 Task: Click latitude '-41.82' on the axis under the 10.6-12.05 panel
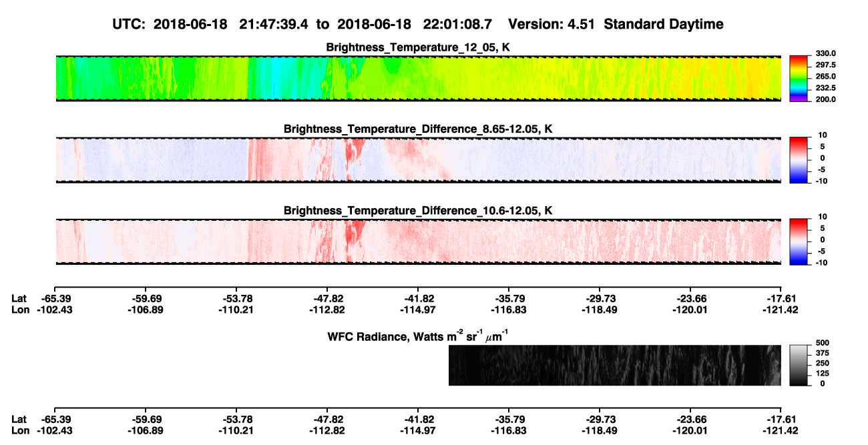[418, 298]
